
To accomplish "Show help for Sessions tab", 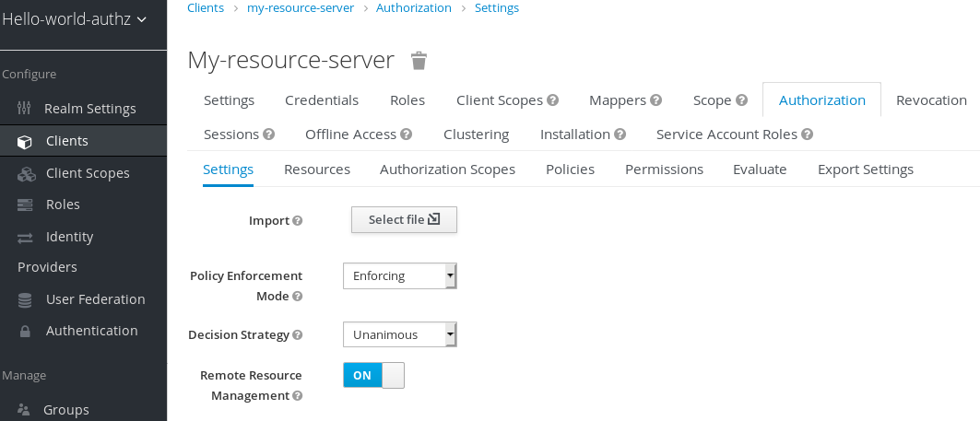I will point(269,134).
